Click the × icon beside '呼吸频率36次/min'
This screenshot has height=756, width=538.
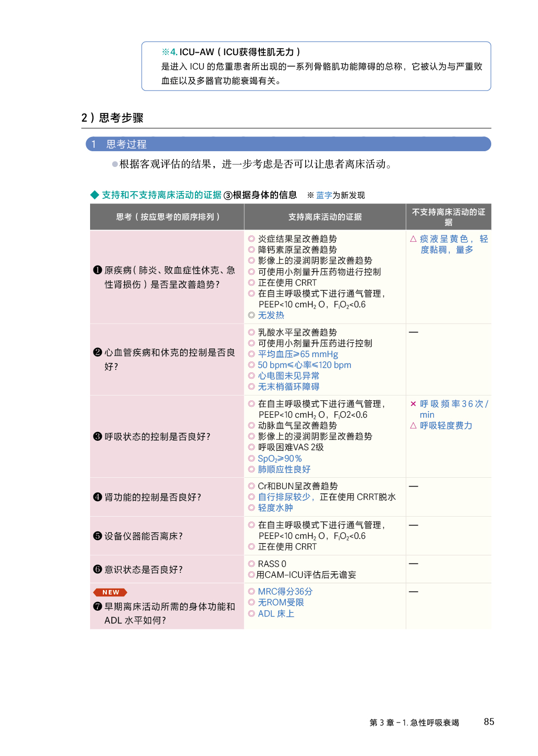[x=413, y=404]
